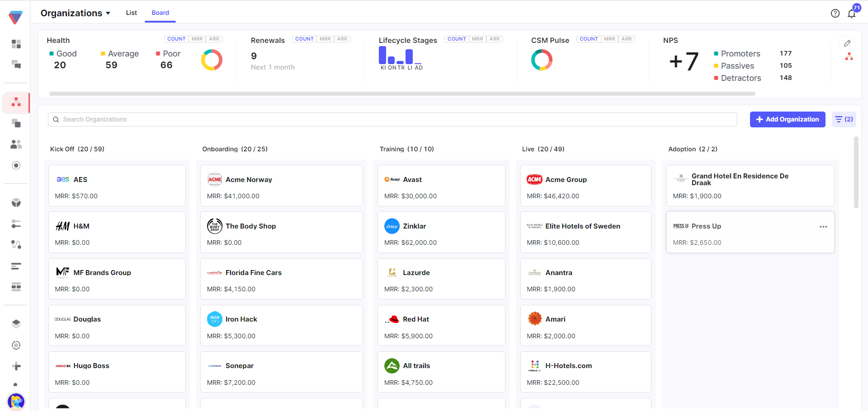Screen dimensions: 868x411
Task: Open the table layout sidebar icon
Action: point(16,287)
